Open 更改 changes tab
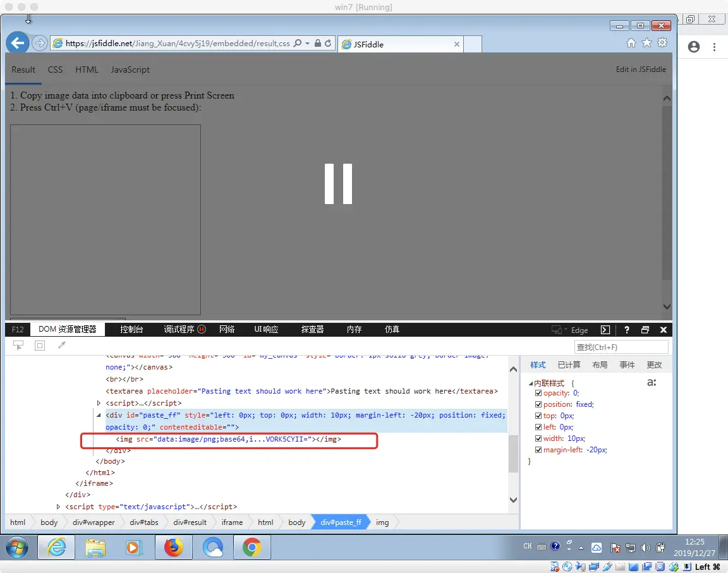 (654, 365)
